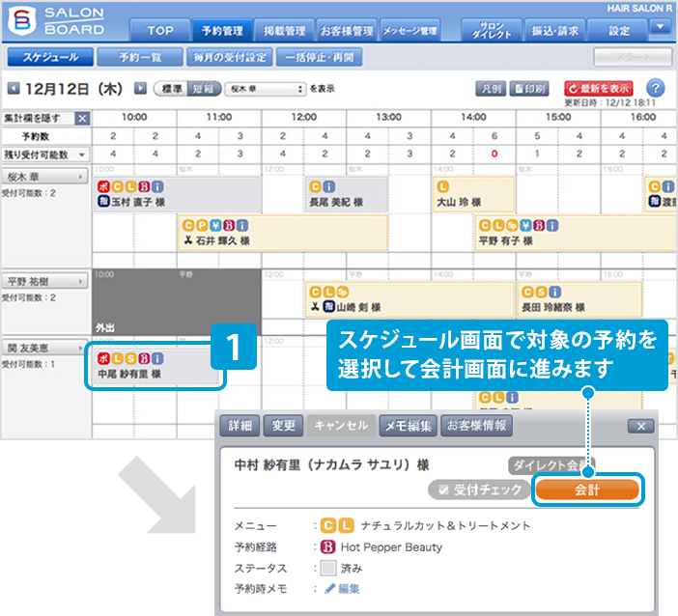
Task: Click the 変更 button in popup
Action: pos(283,426)
